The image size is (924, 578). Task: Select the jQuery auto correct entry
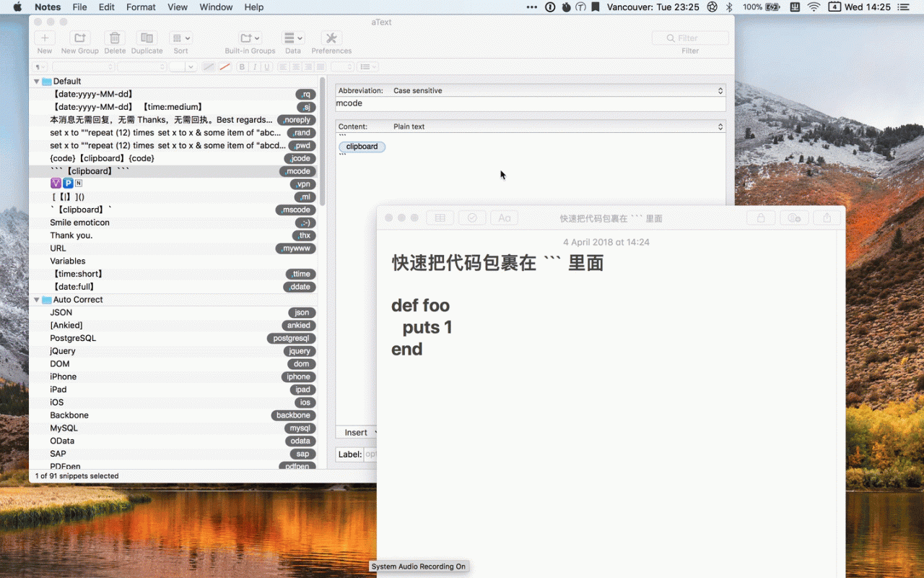tap(173, 351)
